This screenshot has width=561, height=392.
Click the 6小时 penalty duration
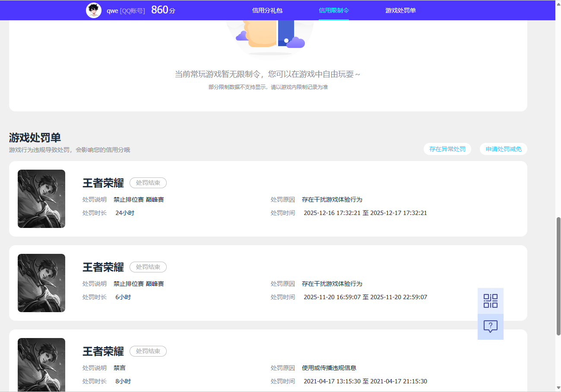[x=123, y=297]
